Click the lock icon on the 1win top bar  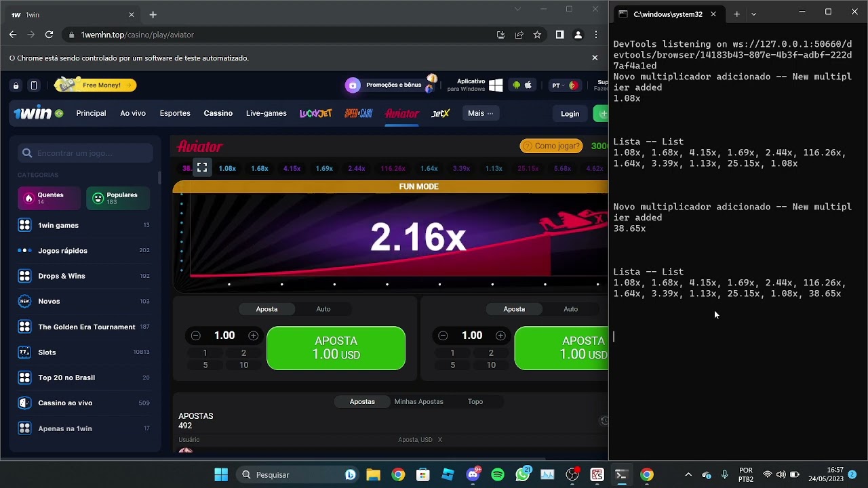coord(16,85)
